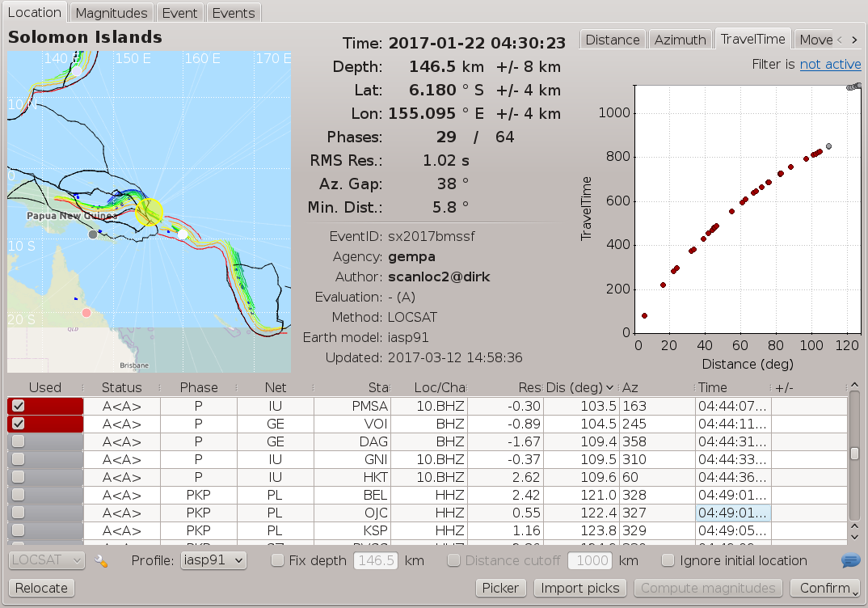Toggle Ignore initial location checkbox
The image size is (868, 608).
[668, 560]
